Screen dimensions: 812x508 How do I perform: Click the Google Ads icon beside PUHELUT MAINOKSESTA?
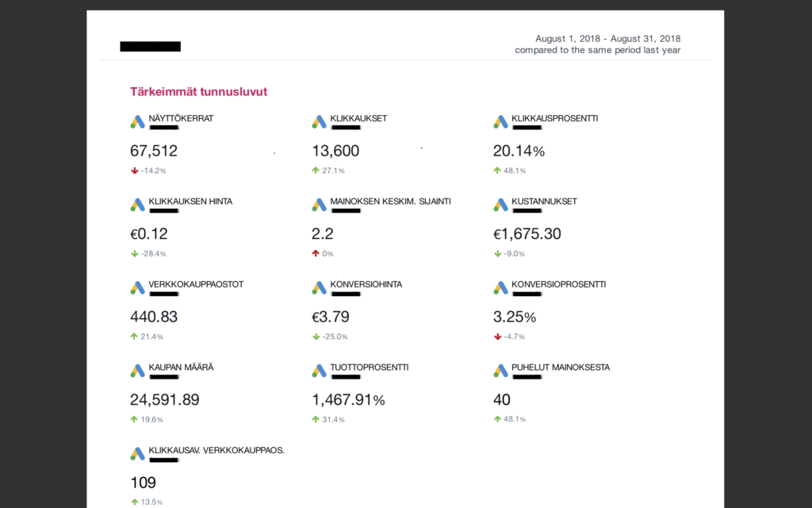point(500,371)
